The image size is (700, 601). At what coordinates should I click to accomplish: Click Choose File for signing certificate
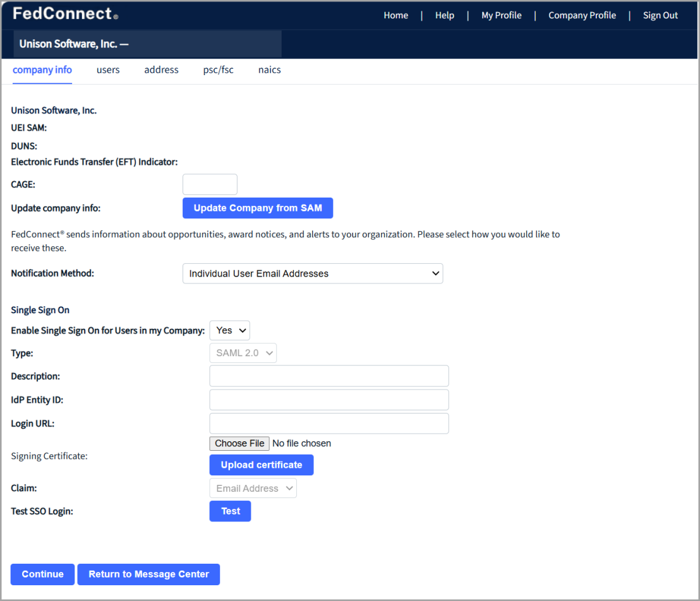point(239,444)
